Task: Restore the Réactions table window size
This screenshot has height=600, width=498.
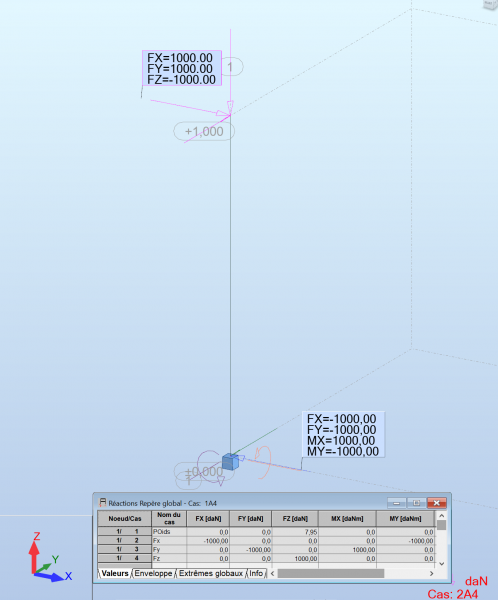Action: 416,503
